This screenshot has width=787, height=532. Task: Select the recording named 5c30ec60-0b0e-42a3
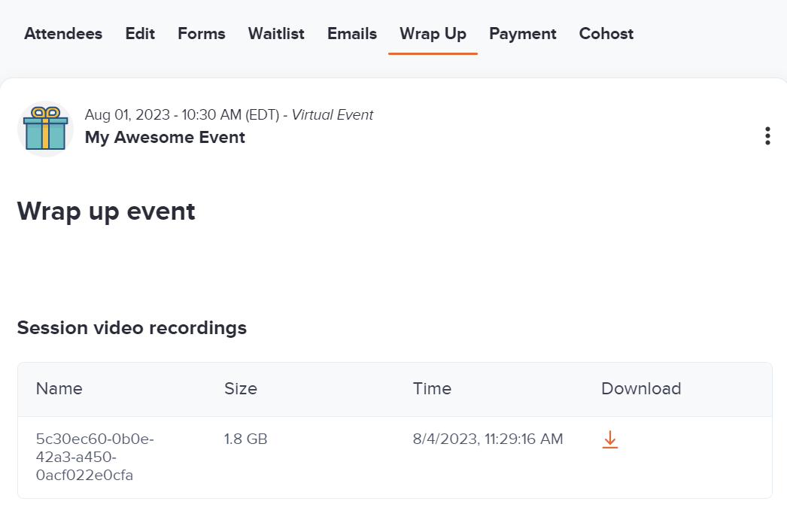coord(95,456)
